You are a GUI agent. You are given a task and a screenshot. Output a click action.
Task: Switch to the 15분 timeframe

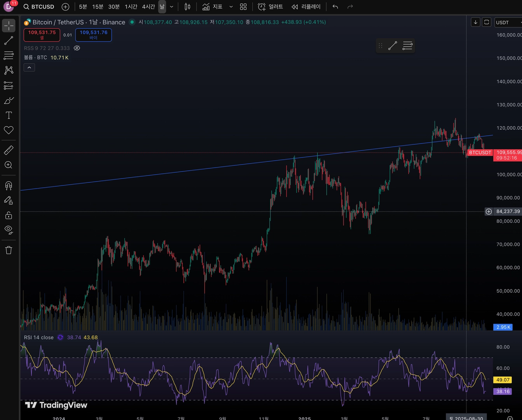[98, 7]
